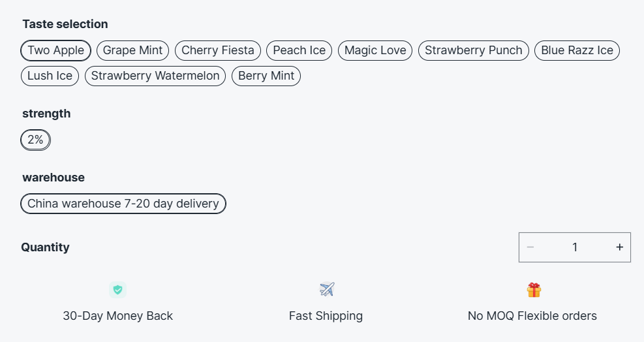Select Peach Ice flavor option
The width and height of the screenshot is (644, 342).
point(299,50)
